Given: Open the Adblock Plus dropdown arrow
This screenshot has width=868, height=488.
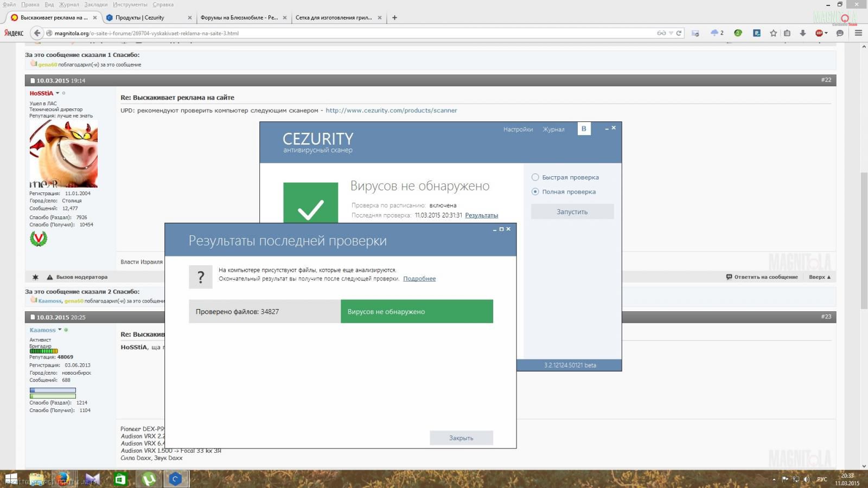Looking at the screenshot, I should 826,33.
